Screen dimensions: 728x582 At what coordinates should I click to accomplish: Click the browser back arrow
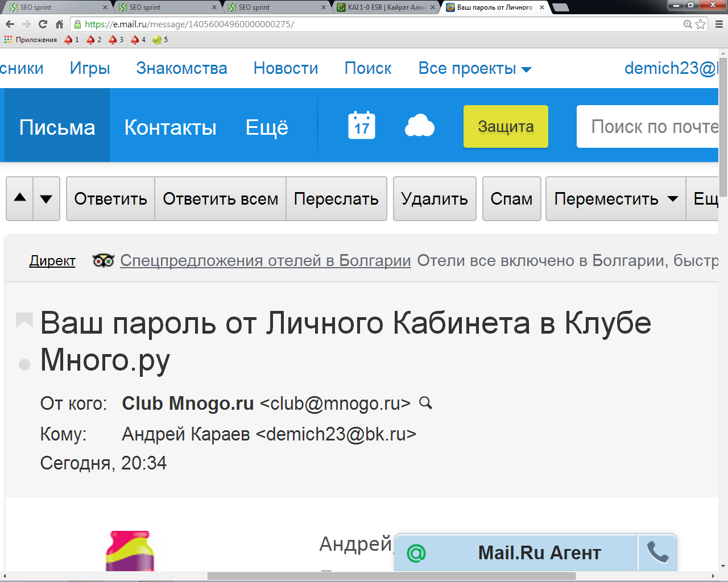(10, 24)
